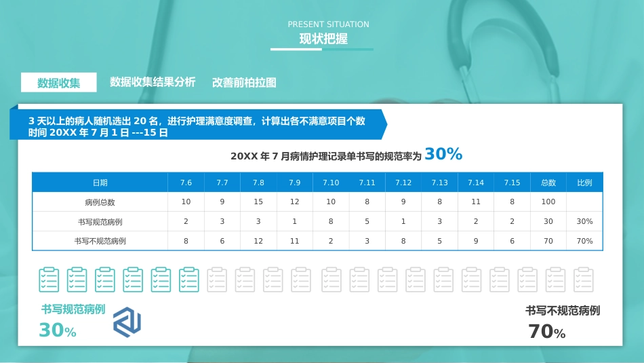Click the last gray clipboard icon at the right end

point(584,280)
